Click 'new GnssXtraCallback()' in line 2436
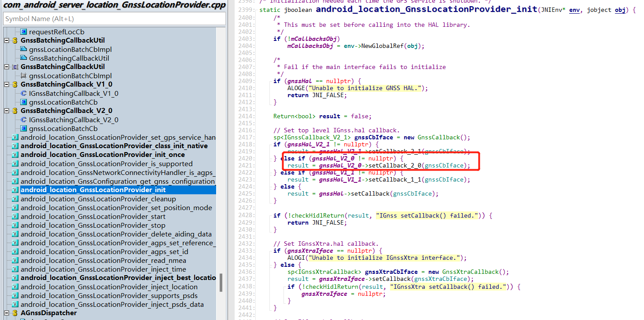 pyautogui.click(x=468, y=272)
